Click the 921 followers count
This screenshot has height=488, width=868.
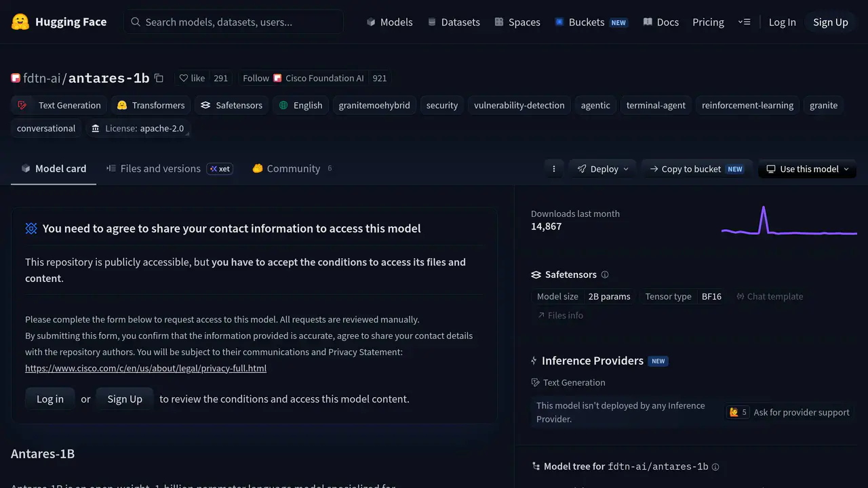click(380, 78)
